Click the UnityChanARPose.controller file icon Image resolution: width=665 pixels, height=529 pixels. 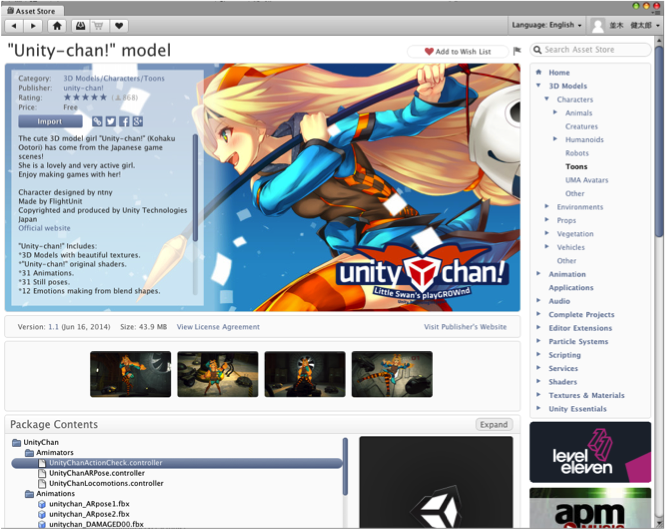(x=42, y=473)
